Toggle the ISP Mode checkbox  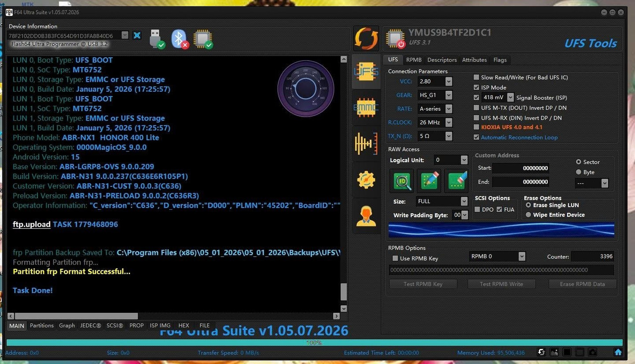(476, 87)
